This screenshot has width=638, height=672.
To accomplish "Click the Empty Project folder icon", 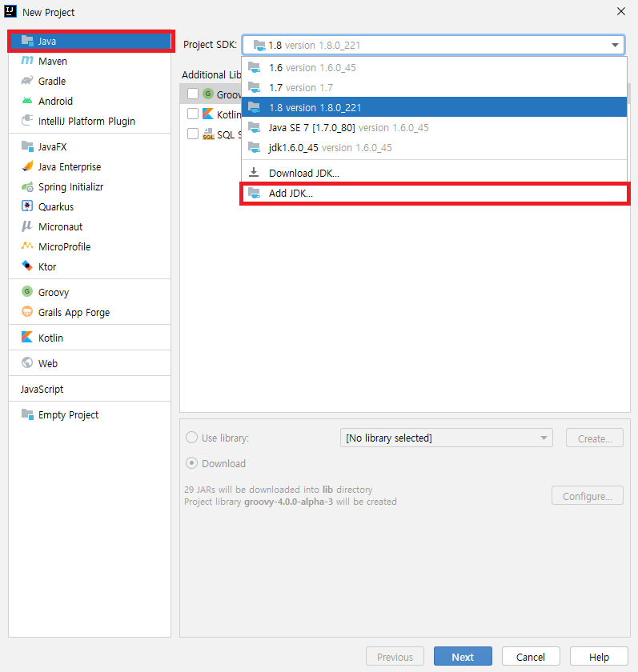I will coord(27,414).
